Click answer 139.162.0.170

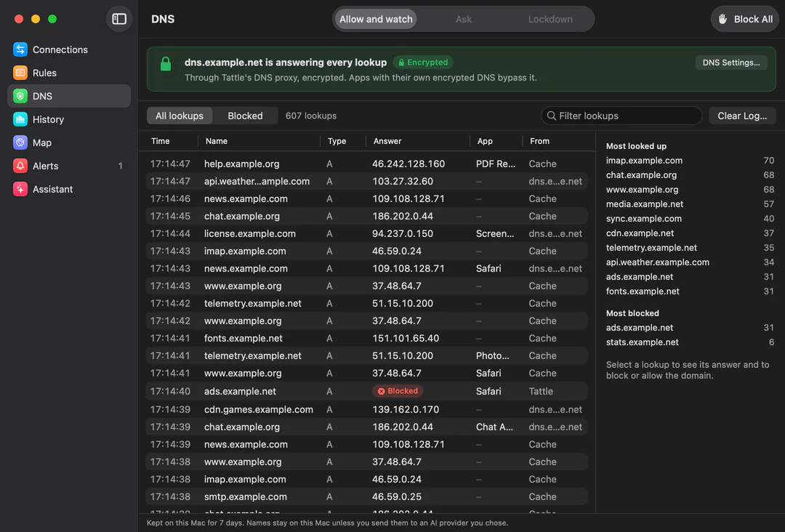coord(406,409)
